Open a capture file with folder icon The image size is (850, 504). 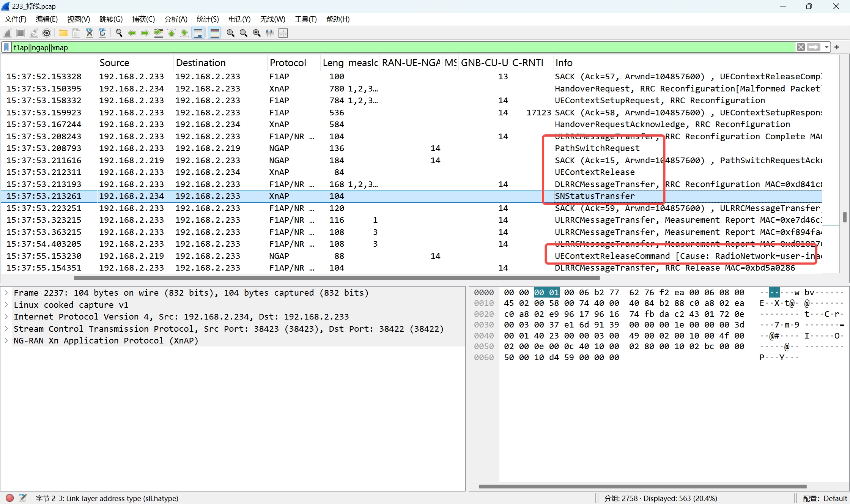click(63, 33)
